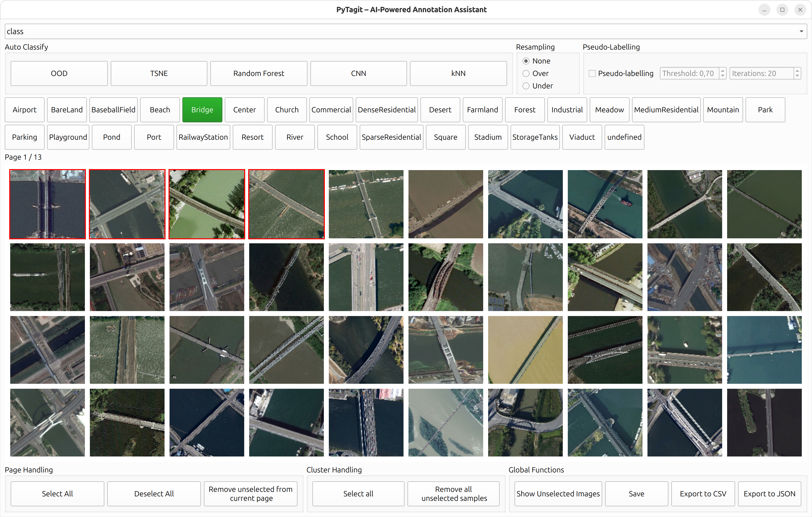
Task: Select the None resampling radio button
Action: click(x=526, y=61)
